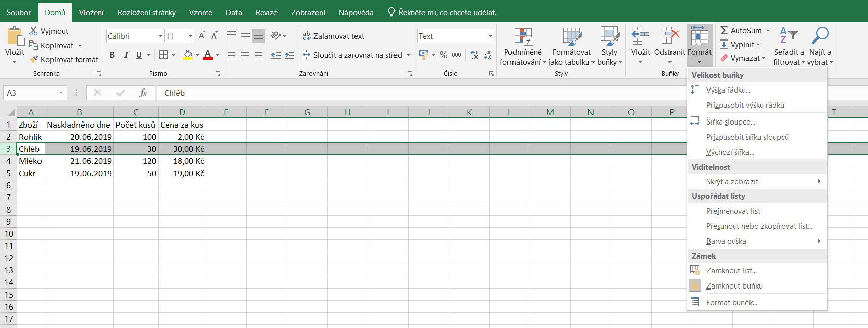The height and width of the screenshot is (328, 868).
Task: Click the Vymazat clear button
Action: pyautogui.click(x=742, y=58)
